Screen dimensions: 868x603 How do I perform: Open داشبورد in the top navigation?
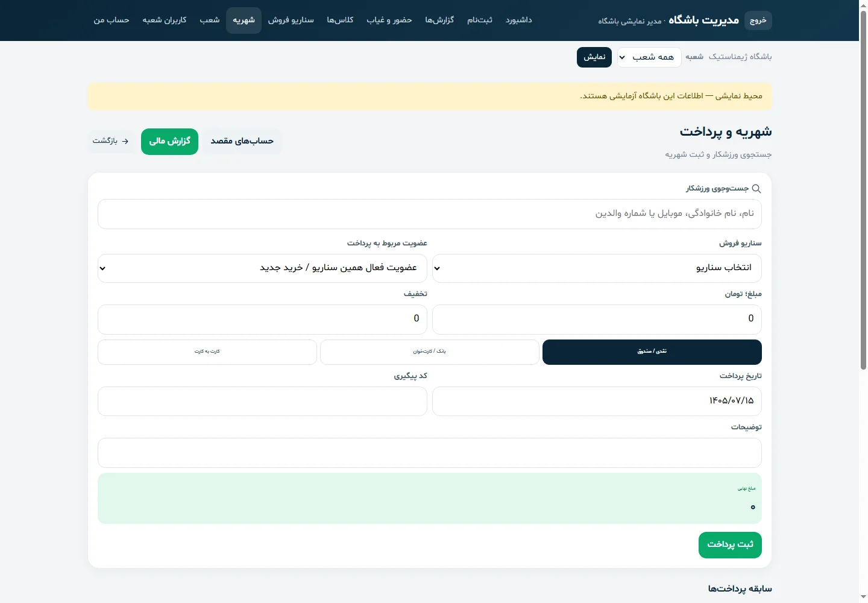(x=518, y=21)
